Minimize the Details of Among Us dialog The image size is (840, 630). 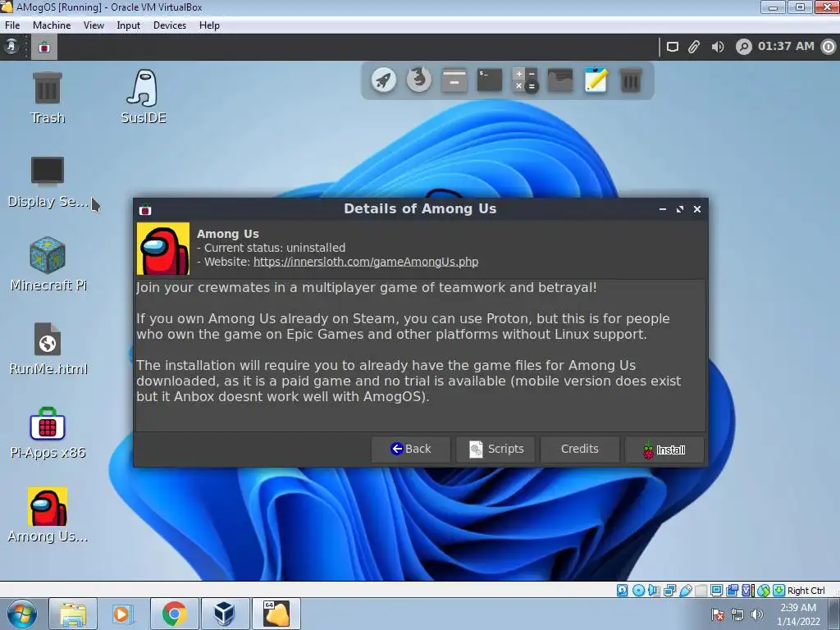(x=663, y=209)
